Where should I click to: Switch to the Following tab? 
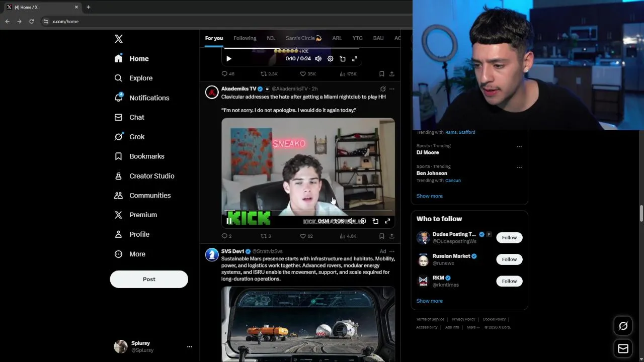[245, 38]
